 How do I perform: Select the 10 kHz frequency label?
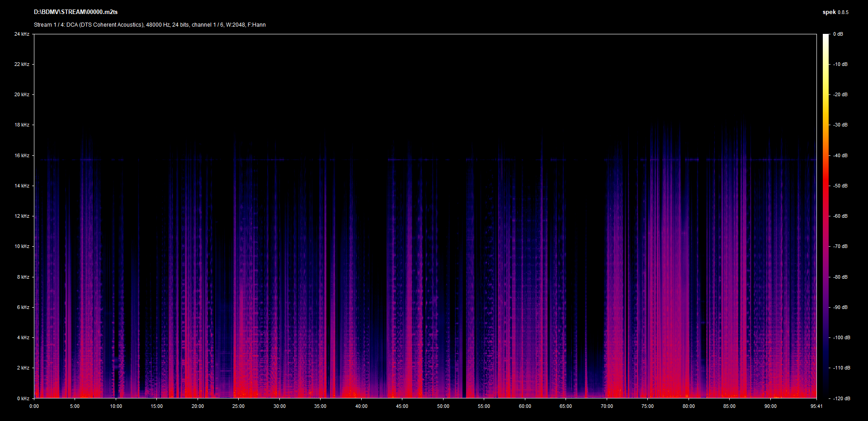[22, 246]
